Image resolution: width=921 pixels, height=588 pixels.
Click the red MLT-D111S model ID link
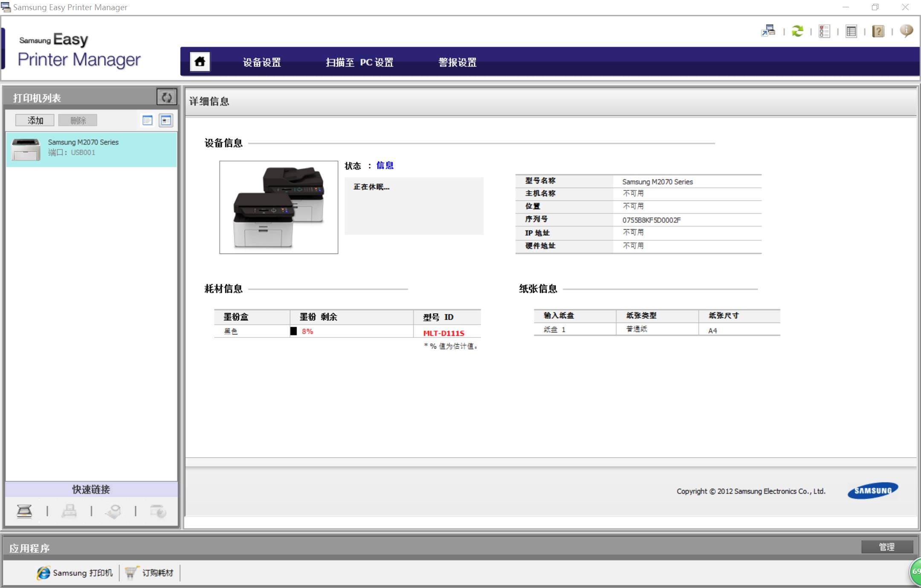pyautogui.click(x=444, y=333)
